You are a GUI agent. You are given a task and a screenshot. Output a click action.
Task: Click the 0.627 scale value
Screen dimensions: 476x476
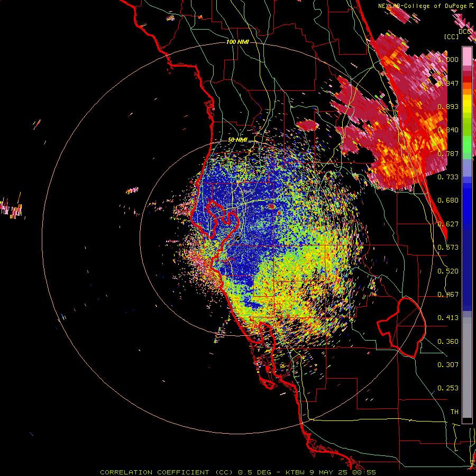pyautogui.click(x=448, y=224)
